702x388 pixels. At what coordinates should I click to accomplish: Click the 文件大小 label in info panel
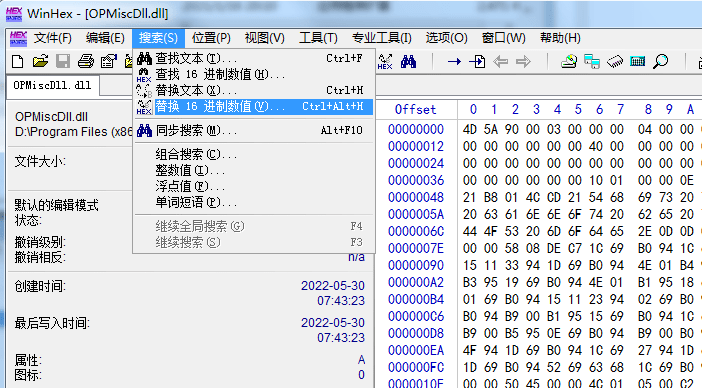40,161
